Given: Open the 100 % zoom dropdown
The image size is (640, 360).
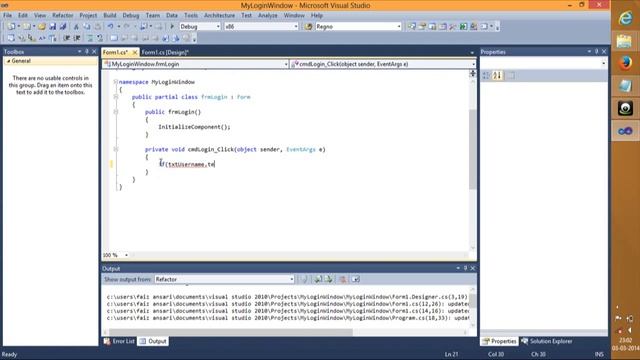Looking at the screenshot, I should [126, 255].
